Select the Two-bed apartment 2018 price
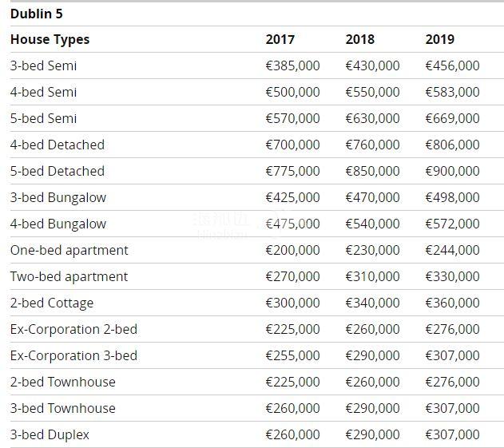Image resolution: width=504 pixels, height=448 pixels. tap(372, 276)
